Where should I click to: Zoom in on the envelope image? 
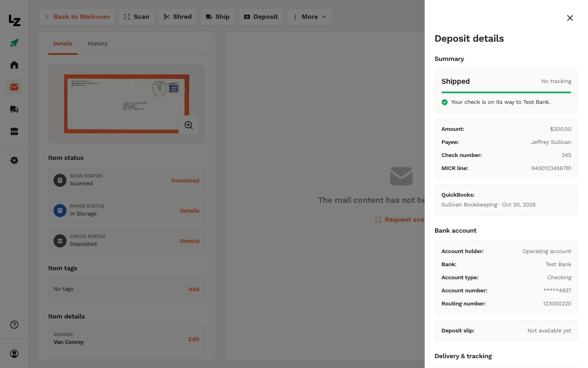click(189, 125)
